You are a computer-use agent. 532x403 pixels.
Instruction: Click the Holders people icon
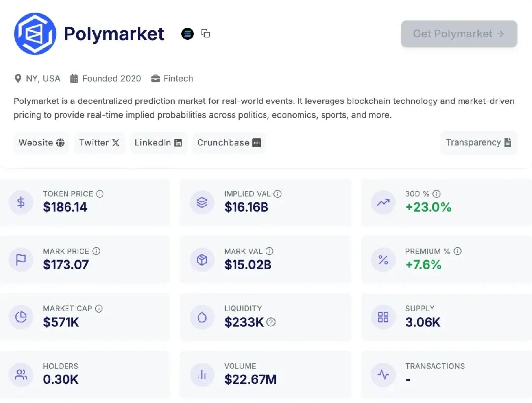click(x=21, y=375)
